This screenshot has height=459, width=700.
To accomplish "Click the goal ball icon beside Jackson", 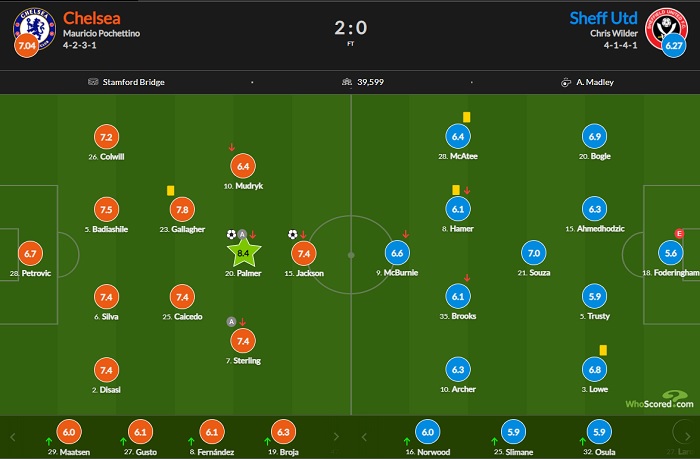I will [293, 235].
